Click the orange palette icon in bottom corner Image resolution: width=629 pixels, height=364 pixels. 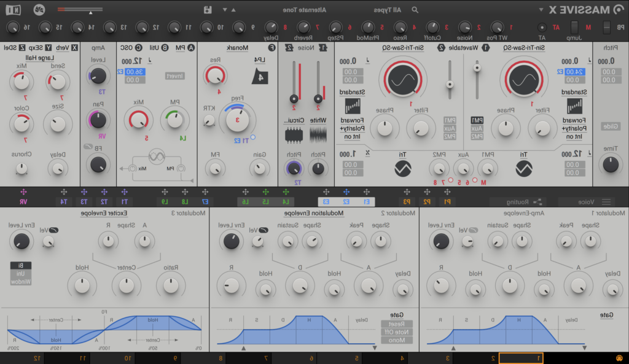click(619, 358)
